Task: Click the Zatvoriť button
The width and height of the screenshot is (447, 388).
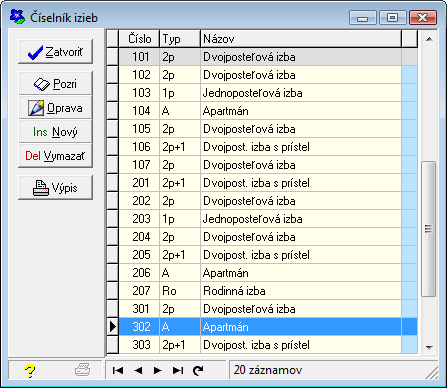Action: pos(55,52)
